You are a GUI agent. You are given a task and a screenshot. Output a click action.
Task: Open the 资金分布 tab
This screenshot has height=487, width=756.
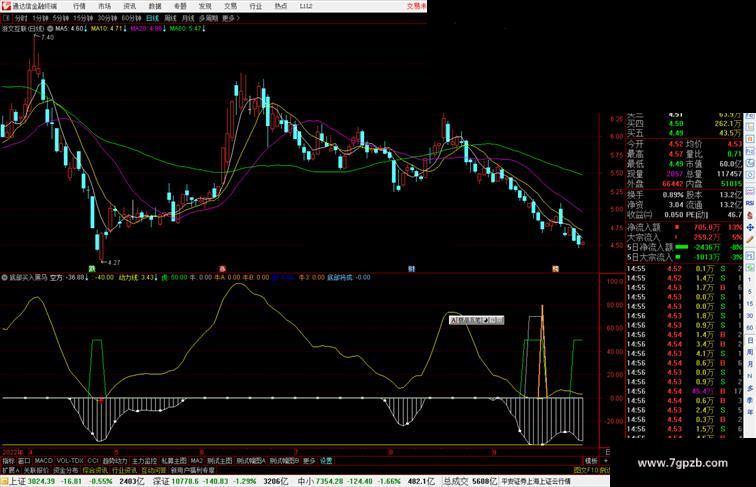[x=66, y=470]
